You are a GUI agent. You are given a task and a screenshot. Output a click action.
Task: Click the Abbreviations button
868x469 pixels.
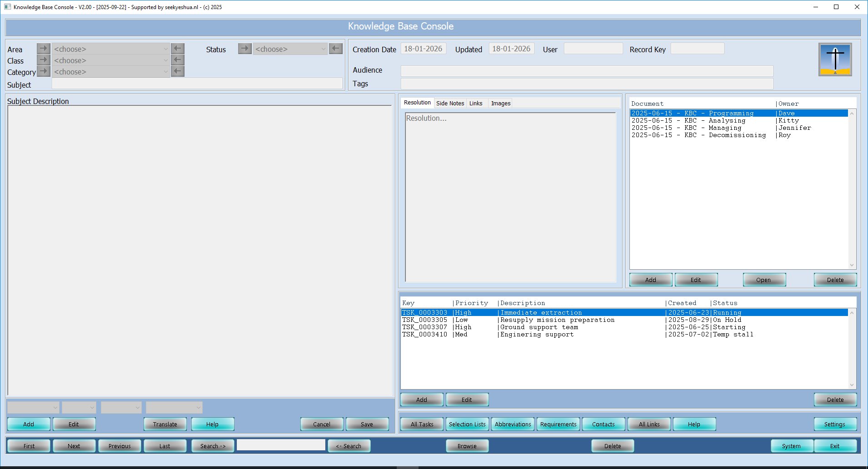click(x=512, y=424)
